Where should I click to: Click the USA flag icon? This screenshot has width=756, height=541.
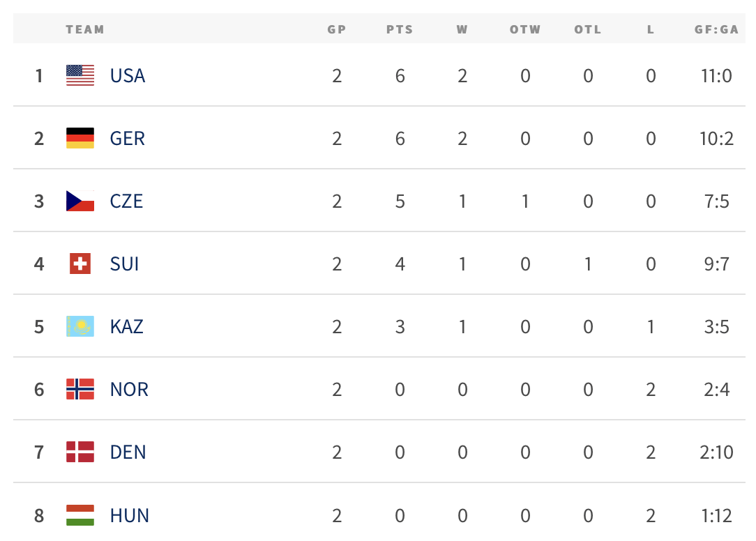coord(80,75)
